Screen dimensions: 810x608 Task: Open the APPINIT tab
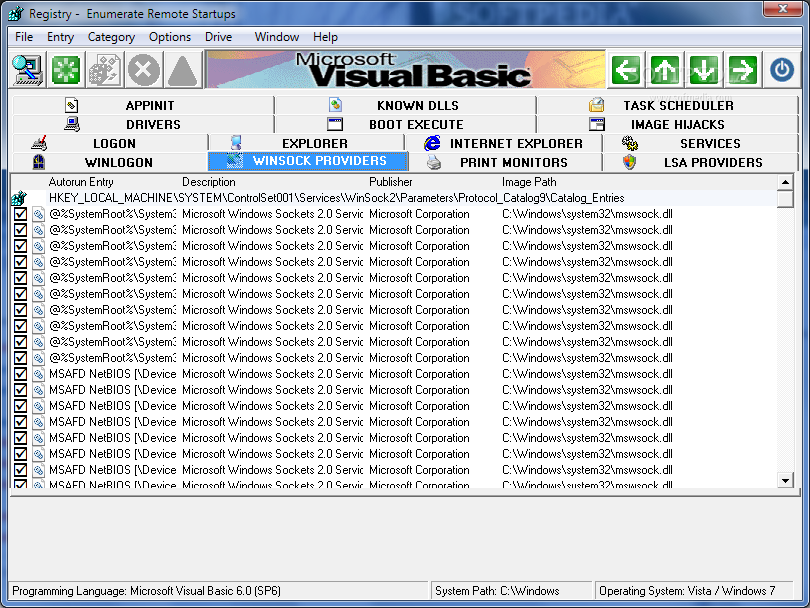coord(143,105)
